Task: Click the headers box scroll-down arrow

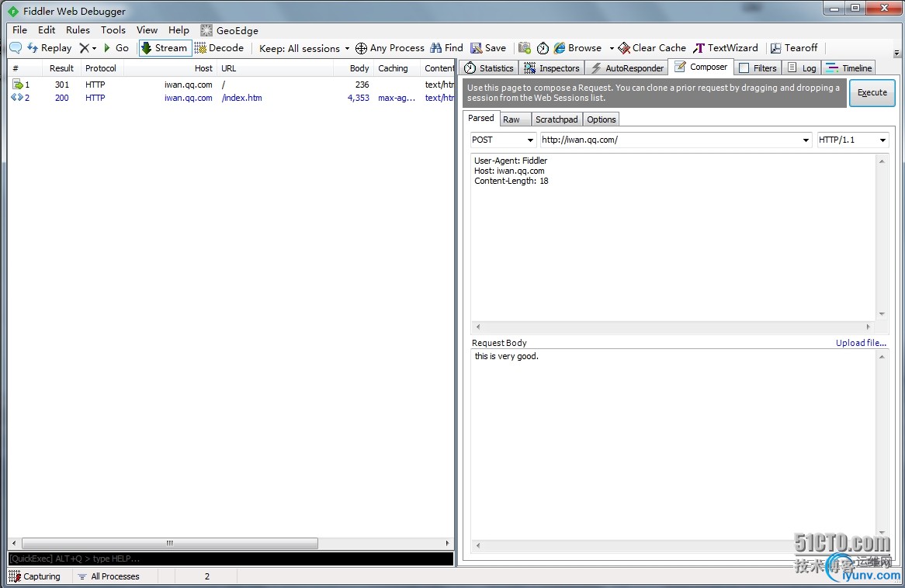Action: 882,314
